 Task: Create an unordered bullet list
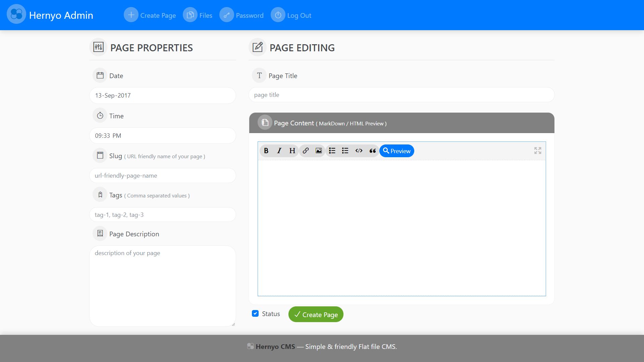pos(345,151)
